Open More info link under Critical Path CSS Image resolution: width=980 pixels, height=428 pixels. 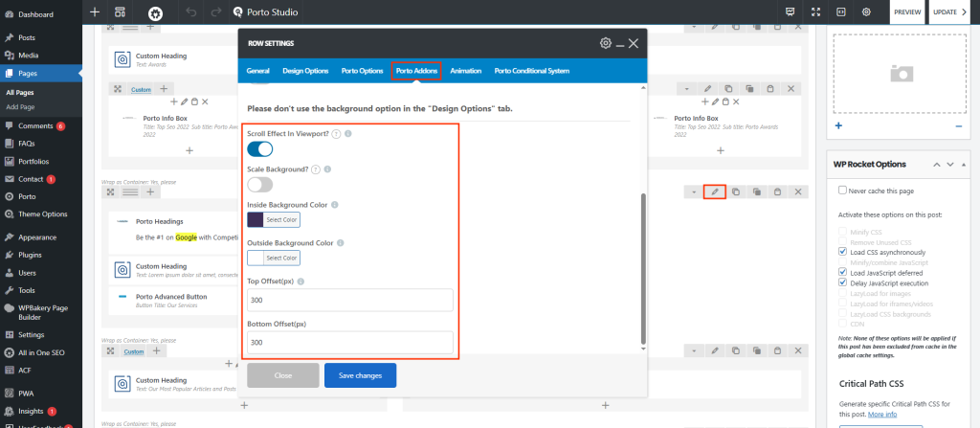click(882, 415)
